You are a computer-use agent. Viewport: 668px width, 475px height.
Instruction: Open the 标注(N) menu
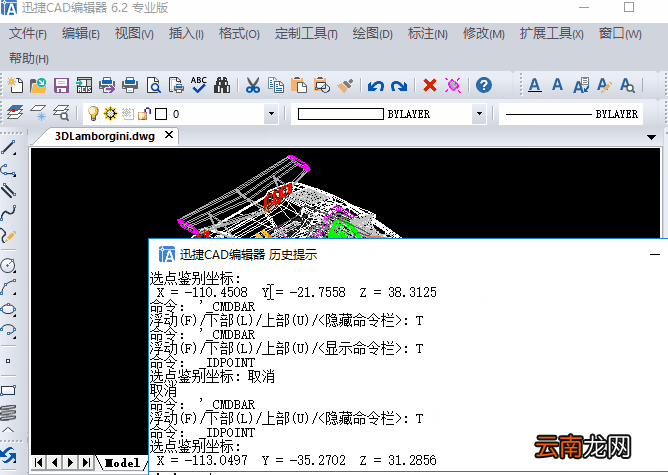point(428,33)
